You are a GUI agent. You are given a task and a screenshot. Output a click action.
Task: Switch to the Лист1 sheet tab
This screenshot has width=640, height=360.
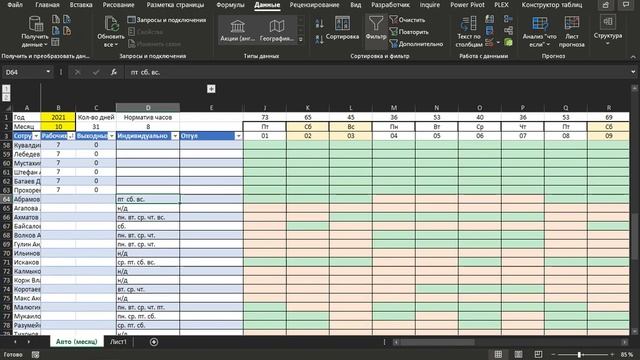pyautogui.click(x=118, y=342)
